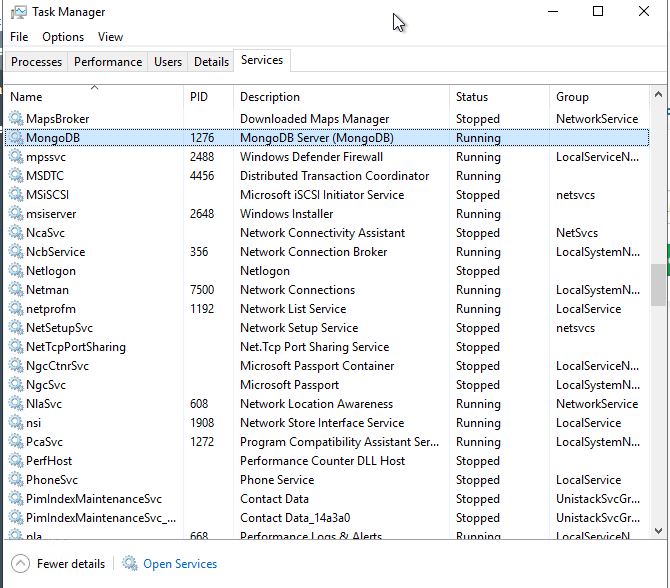The image size is (670, 588).
Task: Select Network Location Awareness description
Action: tap(316, 404)
